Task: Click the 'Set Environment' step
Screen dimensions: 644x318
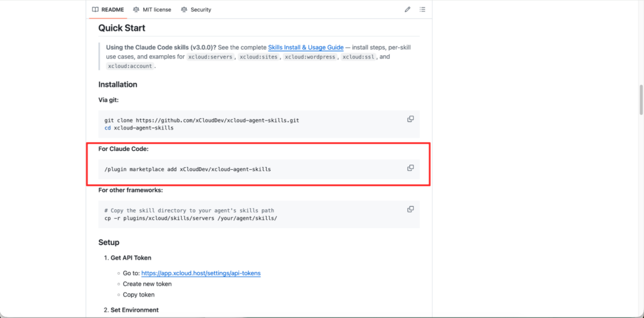Action: pyautogui.click(x=135, y=310)
